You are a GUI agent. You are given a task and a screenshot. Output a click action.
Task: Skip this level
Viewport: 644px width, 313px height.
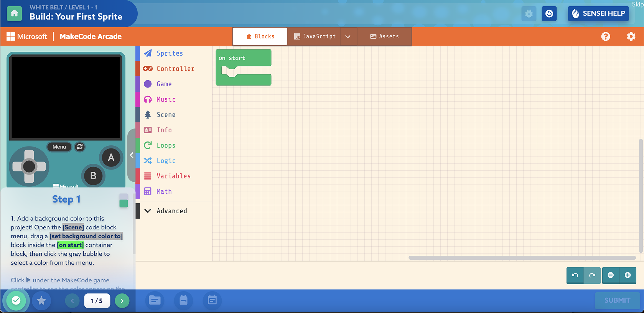[x=637, y=4]
